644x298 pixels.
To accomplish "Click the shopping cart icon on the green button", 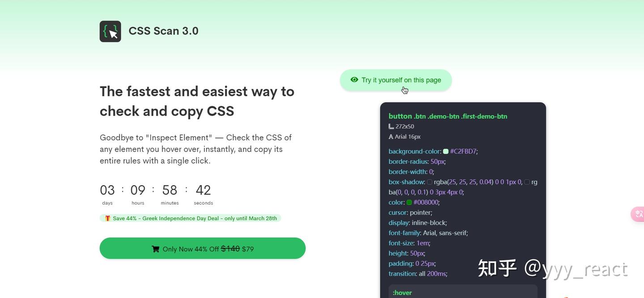I will pyautogui.click(x=156, y=249).
